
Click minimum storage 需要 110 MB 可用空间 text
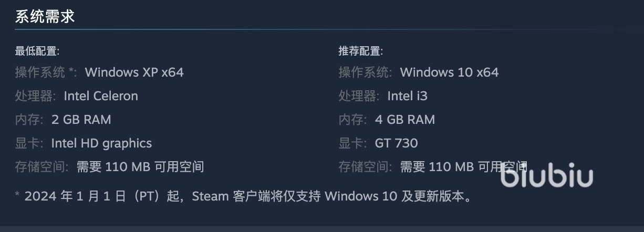(x=140, y=167)
